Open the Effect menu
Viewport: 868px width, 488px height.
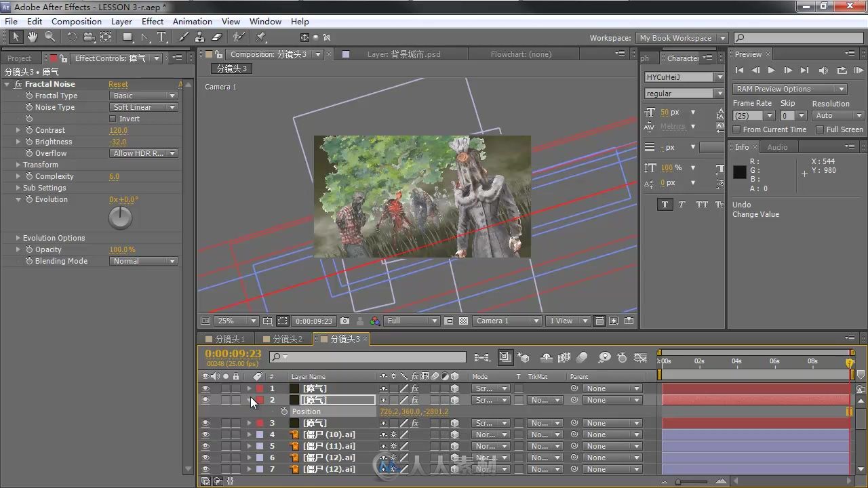(x=153, y=22)
